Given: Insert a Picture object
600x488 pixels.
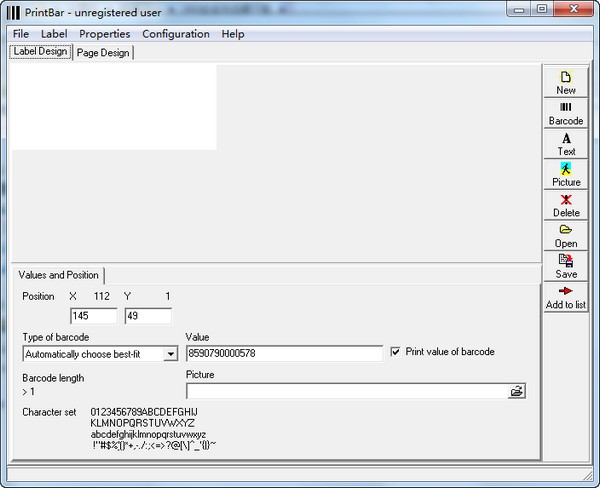Looking at the screenshot, I should click(566, 175).
